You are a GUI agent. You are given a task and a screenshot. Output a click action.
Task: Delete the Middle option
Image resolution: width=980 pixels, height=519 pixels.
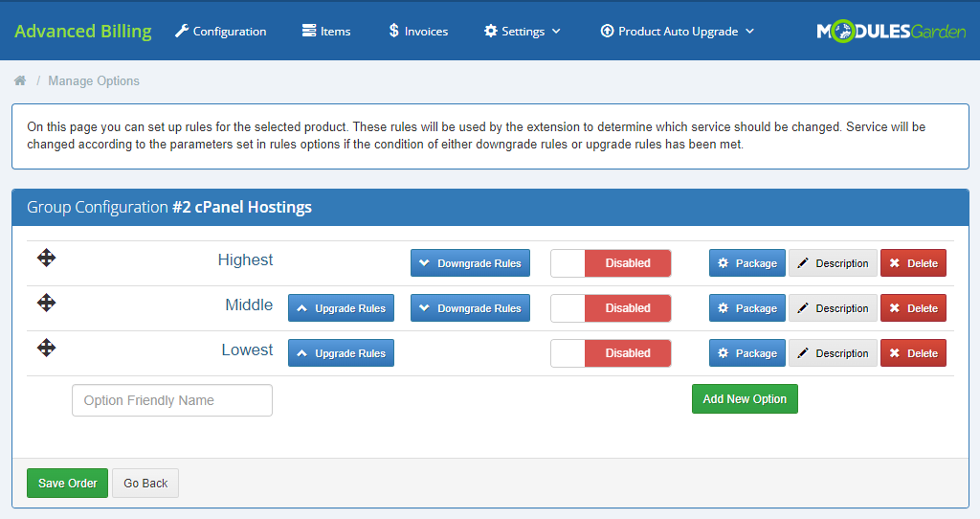tap(913, 308)
